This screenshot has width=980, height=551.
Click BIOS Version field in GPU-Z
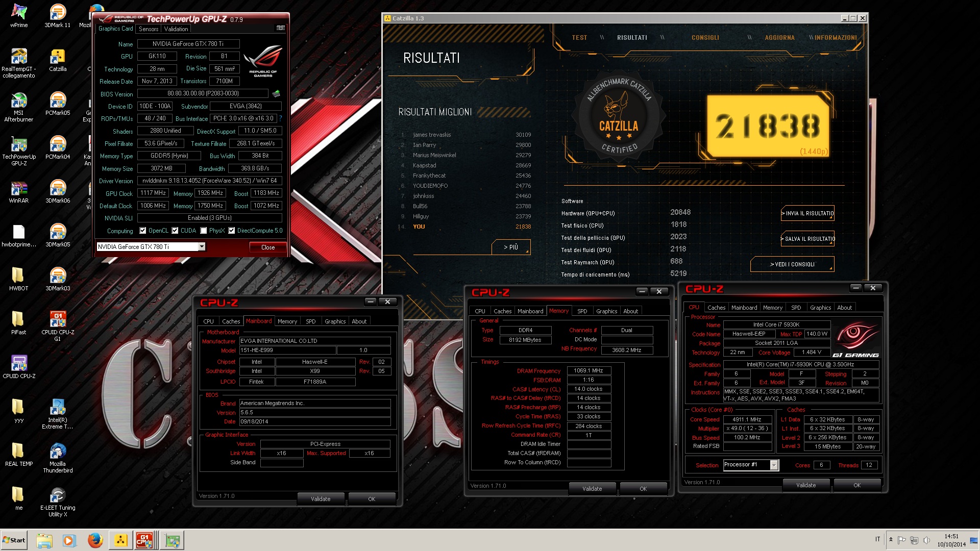(x=203, y=93)
